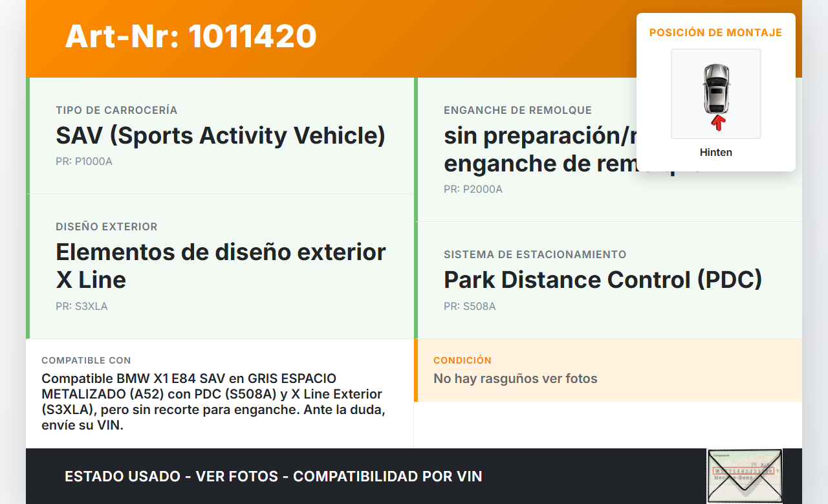This screenshot has width=828, height=504.
Task: Click the 'Art-Nr: 1011420' title
Action: tap(191, 36)
